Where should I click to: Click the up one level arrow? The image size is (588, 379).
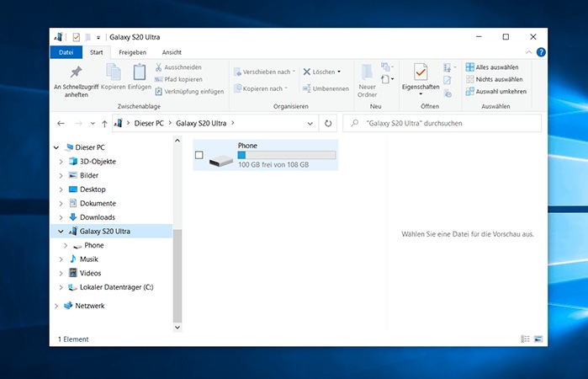(x=104, y=123)
